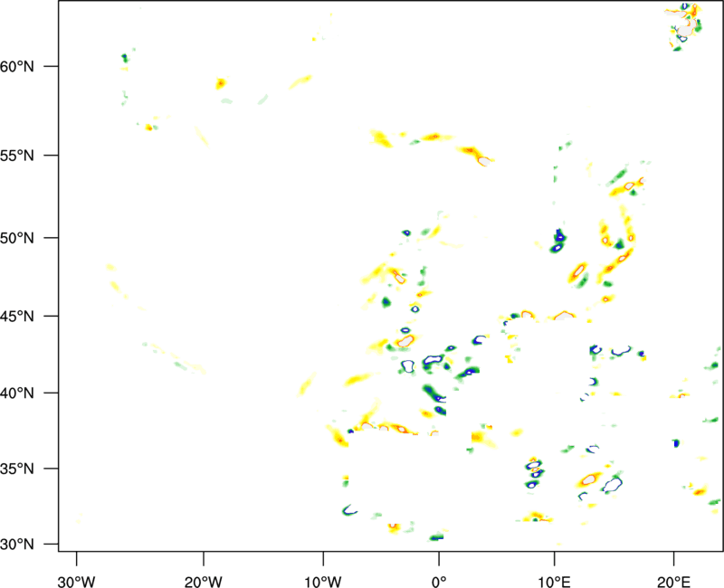Click the 0° longitude label
The width and height of the screenshot is (724, 588).
[x=439, y=582]
